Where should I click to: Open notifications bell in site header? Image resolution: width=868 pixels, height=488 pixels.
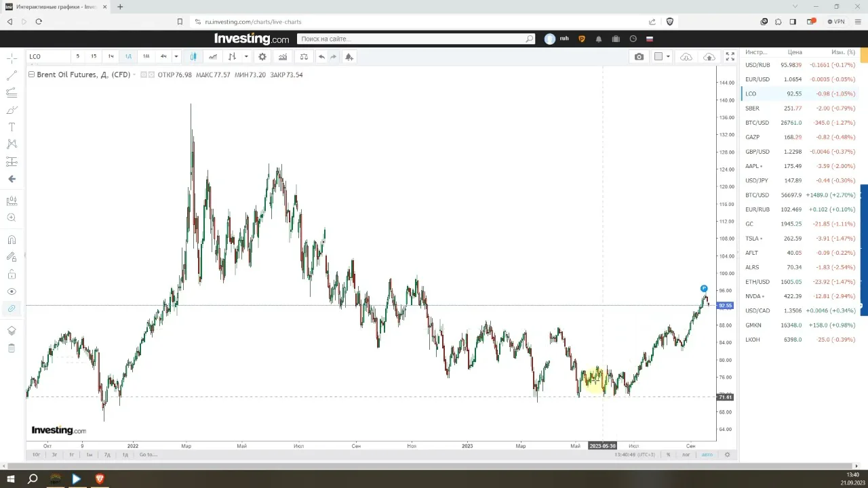pyautogui.click(x=599, y=39)
